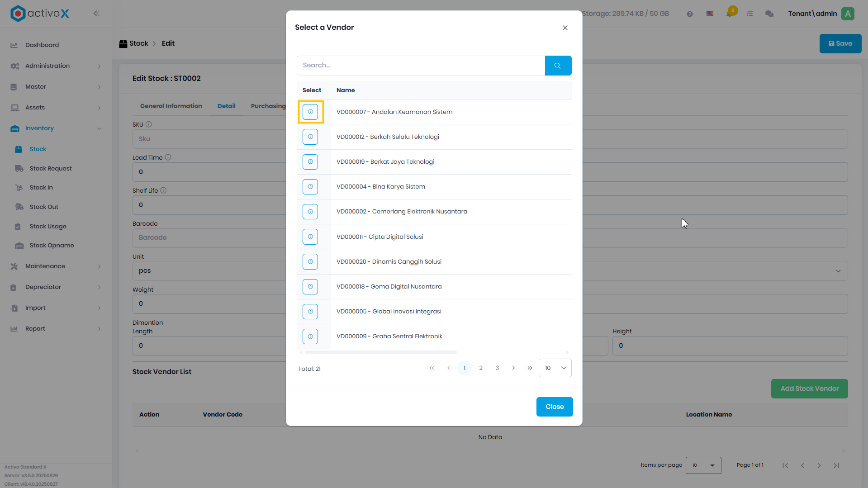Go to next page in vendor dialog
This screenshot has width=868, height=488.
pos(513,368)
